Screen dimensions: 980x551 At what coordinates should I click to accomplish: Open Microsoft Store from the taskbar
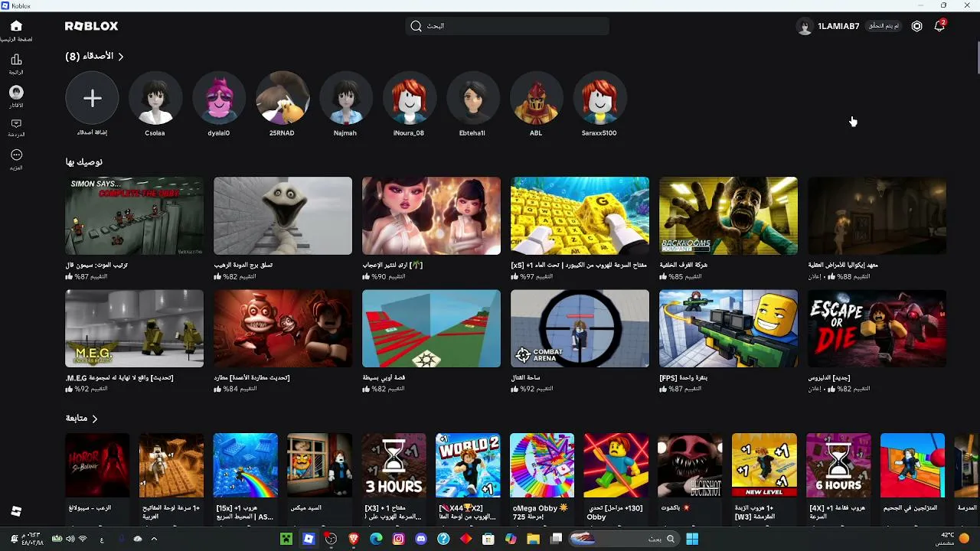pos(488,539)
